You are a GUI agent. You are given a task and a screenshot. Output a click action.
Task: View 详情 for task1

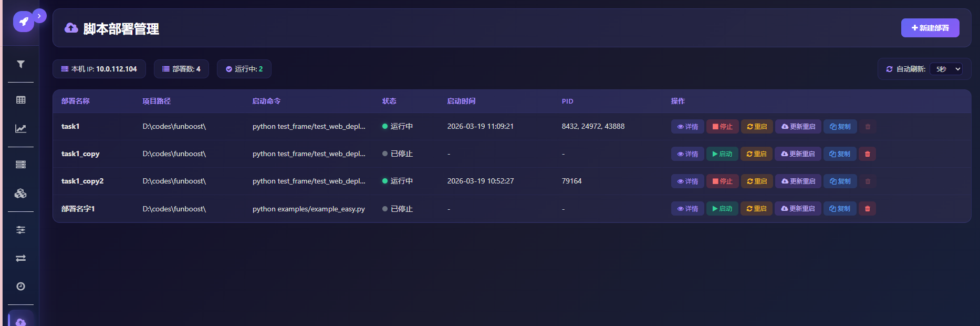coord(687,127)
